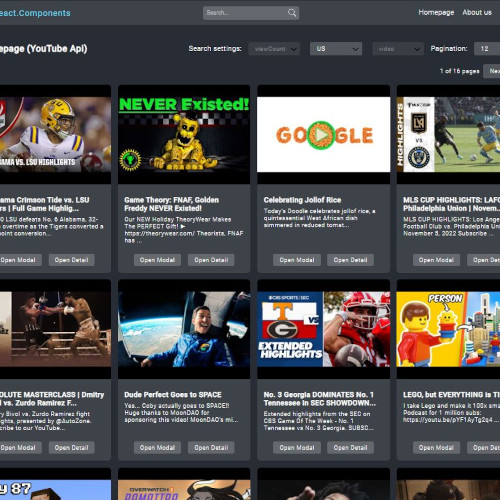This screenshot has height=500, width=500.
Task: Click the Dude Perfect space thumbnail
Action: 184,329
